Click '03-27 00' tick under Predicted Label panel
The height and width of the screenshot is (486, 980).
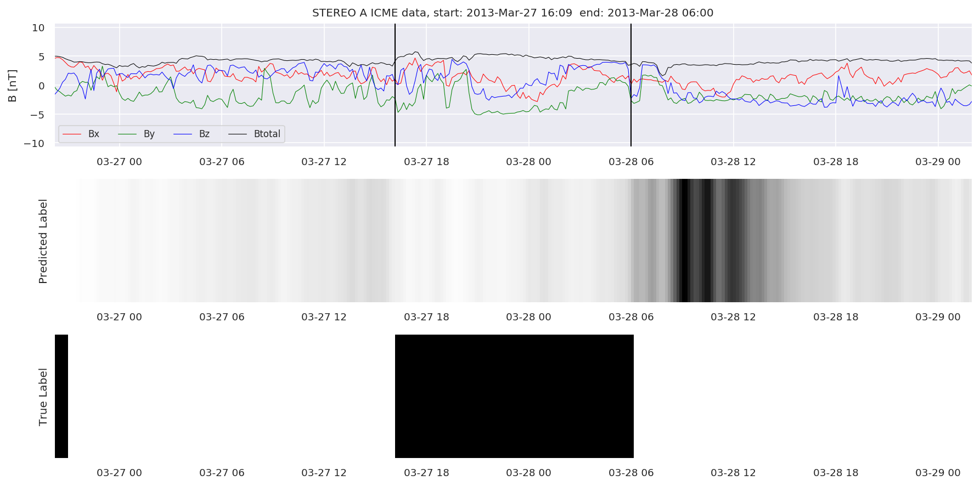coord(119,317)
